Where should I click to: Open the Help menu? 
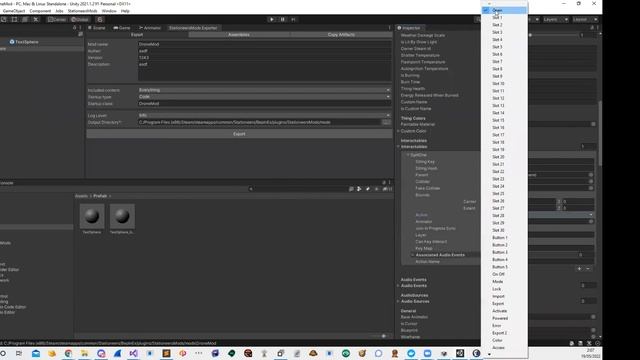pos(125,11)
